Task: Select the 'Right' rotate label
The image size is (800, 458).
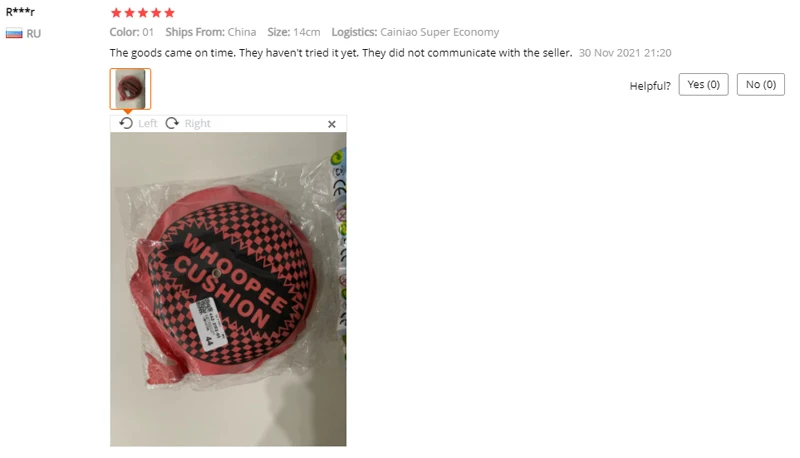Action: (x=197, y=123)
